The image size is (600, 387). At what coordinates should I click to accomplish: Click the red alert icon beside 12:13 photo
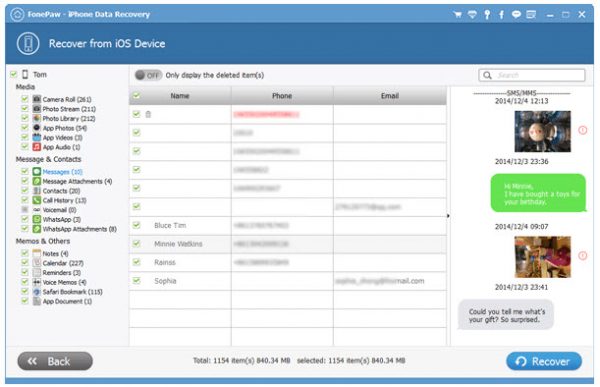point(582,131)
